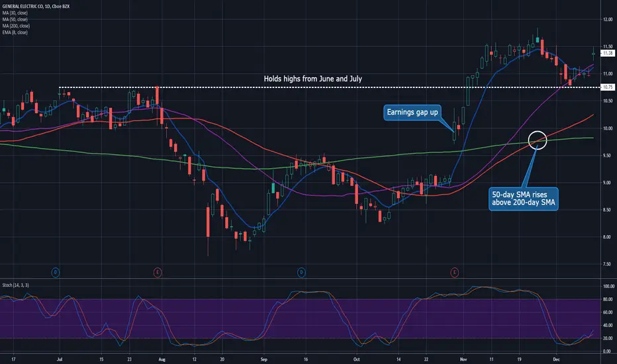Click the 80.00 stochastic axis label
Screen dimensions: 617x364
(608, 299)
